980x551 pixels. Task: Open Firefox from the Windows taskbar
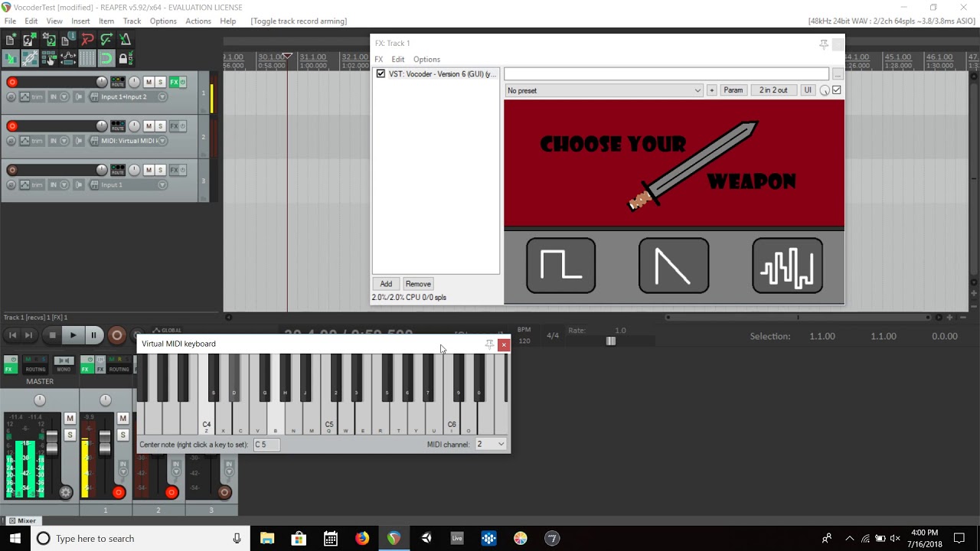tap(362, 539)
